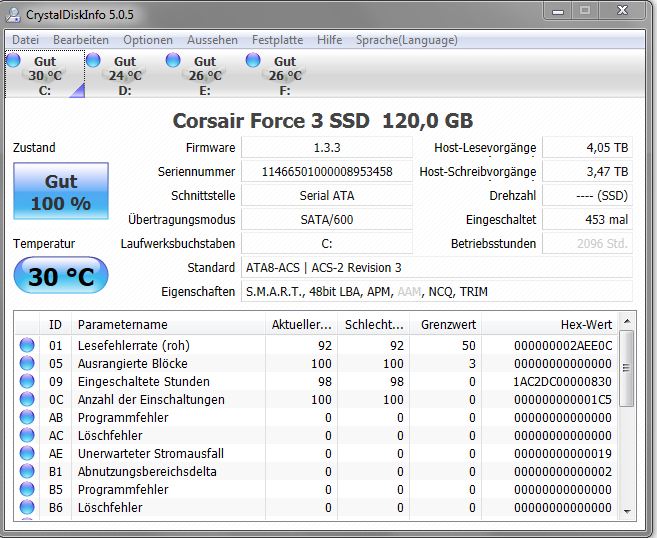This screenshot has width=657, height=538.
Task: Click status orb of Unerwarteter Stromausfall row
Action: (x=27, y=453)
